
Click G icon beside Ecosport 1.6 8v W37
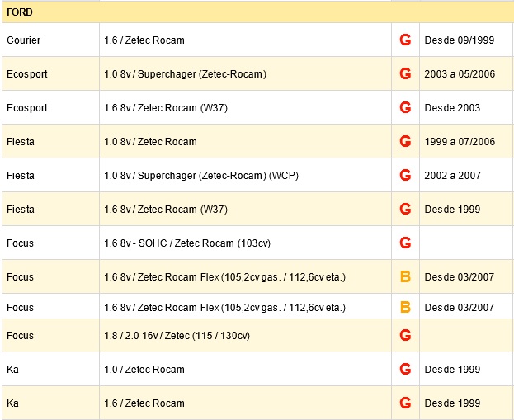click(405, 107)
